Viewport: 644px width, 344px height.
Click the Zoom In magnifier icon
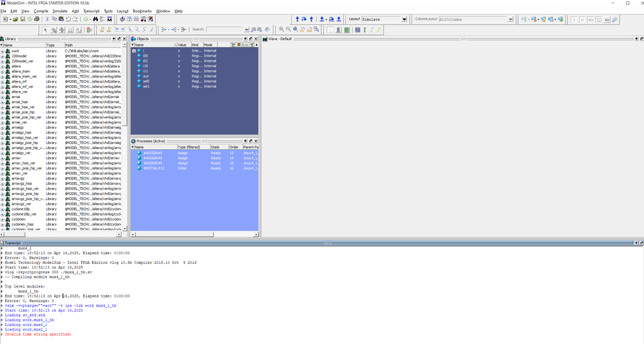(x=281, y=29)
